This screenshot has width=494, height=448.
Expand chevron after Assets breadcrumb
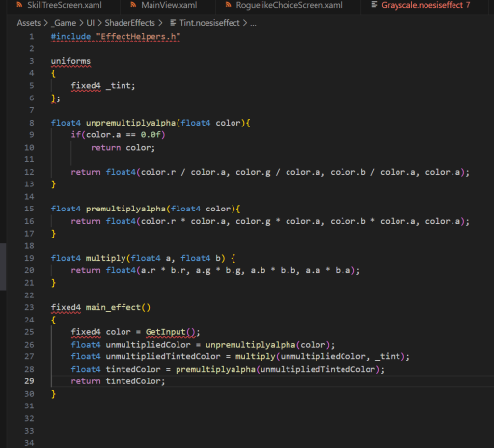tap(45, 23)
